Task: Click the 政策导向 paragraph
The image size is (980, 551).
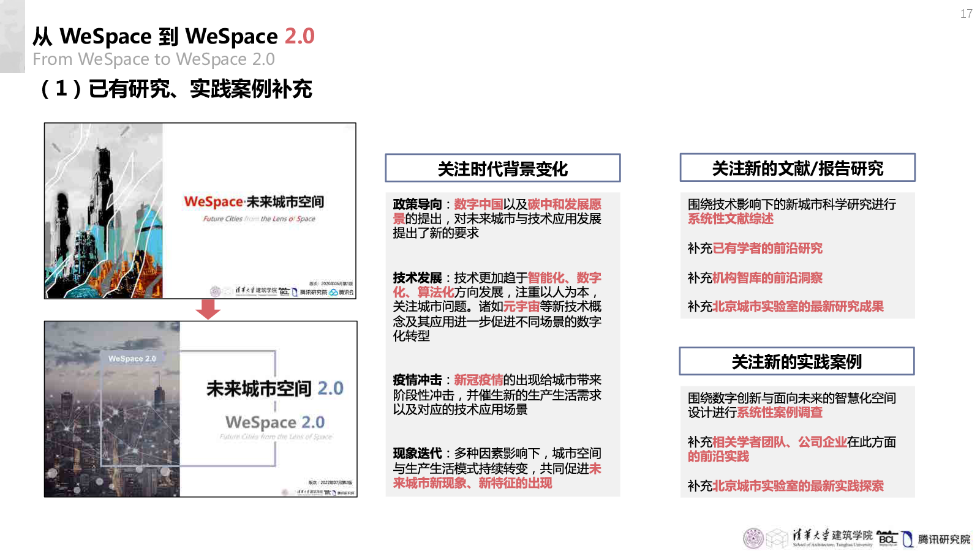Action: tap(497, 219)
